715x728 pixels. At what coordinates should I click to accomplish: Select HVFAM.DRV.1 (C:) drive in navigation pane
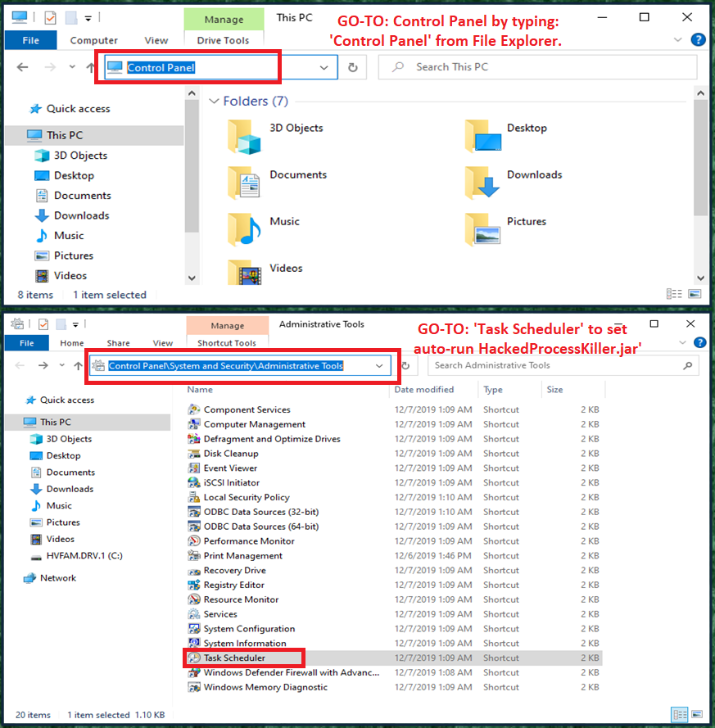(76, 556)
